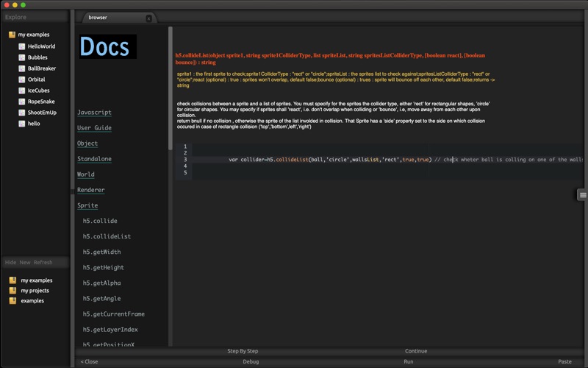Image resolution: width=588 pixels, height=368 pixels.
Task: Open the side panel hamburger handle
Action: pyautogui.click(x=582, y=195)
